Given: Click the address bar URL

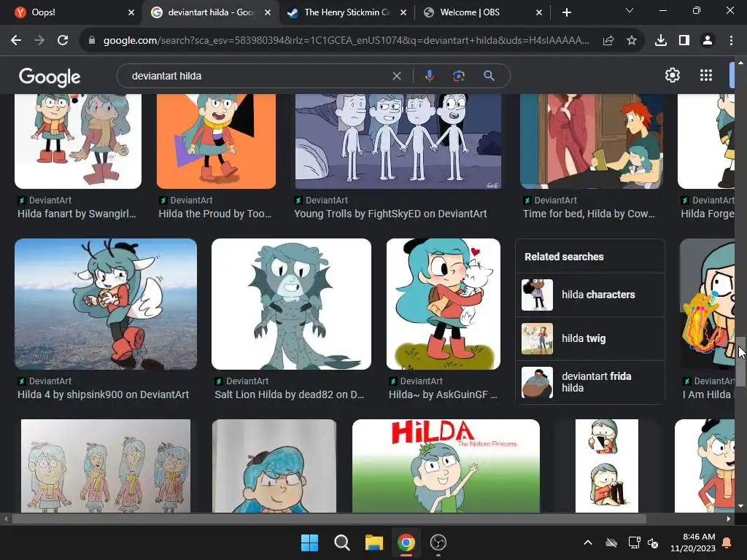Looking at the screenshot, I should 347,41.
